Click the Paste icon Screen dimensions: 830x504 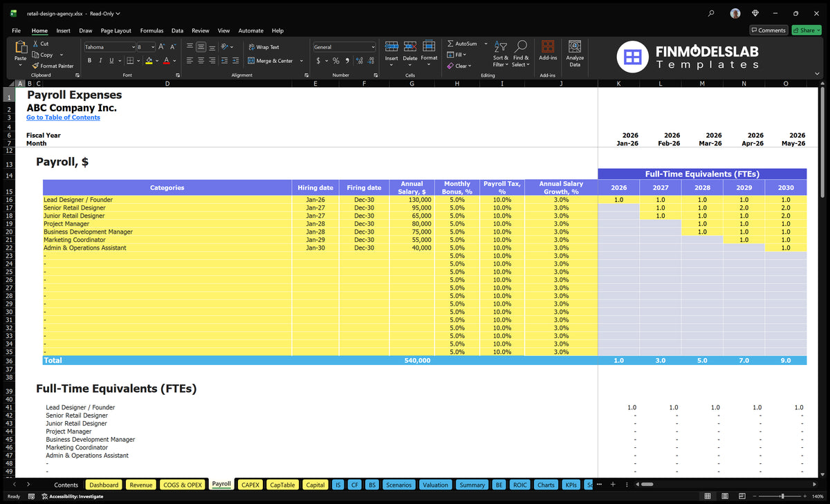click(20, 48)
